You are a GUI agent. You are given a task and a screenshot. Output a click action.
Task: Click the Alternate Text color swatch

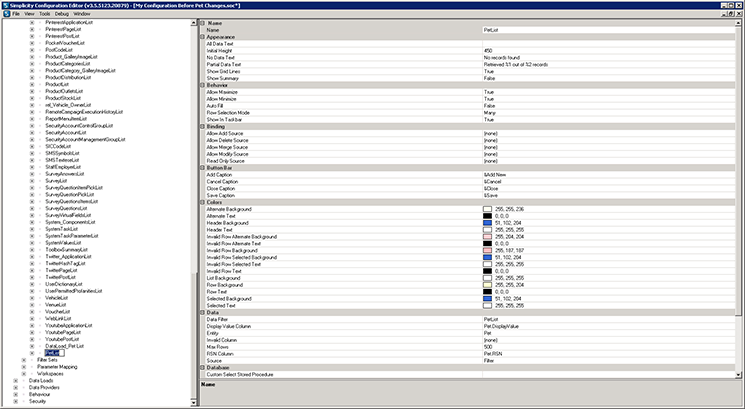click(487, 216)
